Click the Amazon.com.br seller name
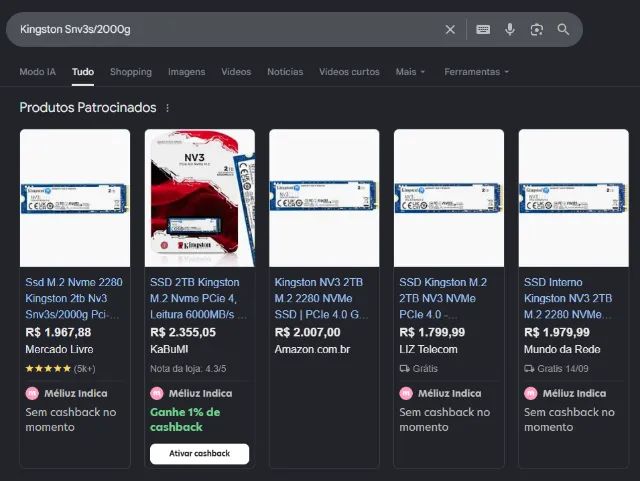640x481 pixels. tap(312, 350)
